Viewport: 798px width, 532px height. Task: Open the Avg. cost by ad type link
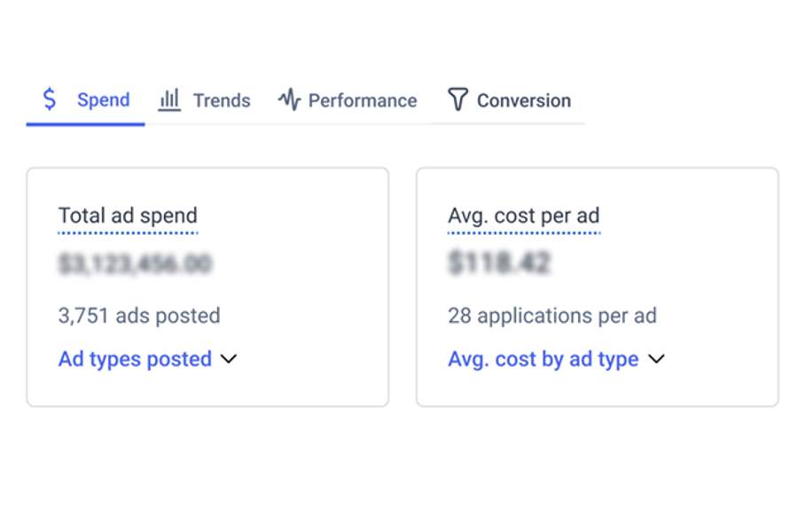point(543,359)
